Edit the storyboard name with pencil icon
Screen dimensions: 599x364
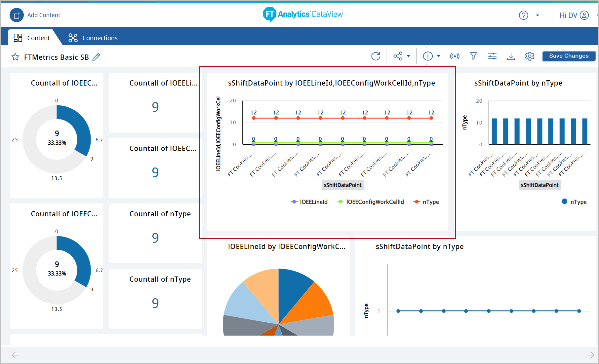[x=96, y=57]
